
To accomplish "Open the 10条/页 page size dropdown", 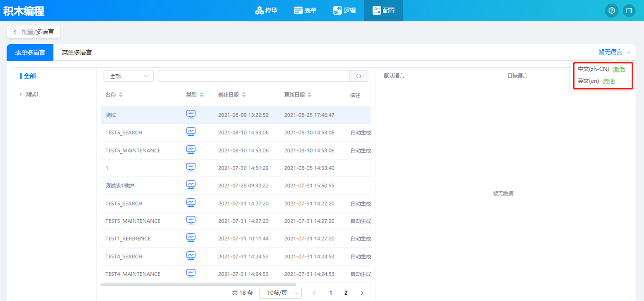I will click(280, 293).
